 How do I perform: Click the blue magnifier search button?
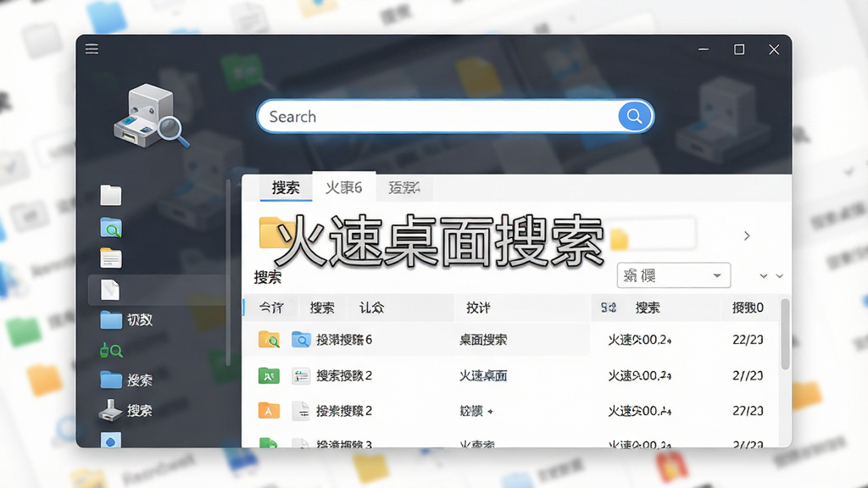pyautogui.click(x=634, y=116)
